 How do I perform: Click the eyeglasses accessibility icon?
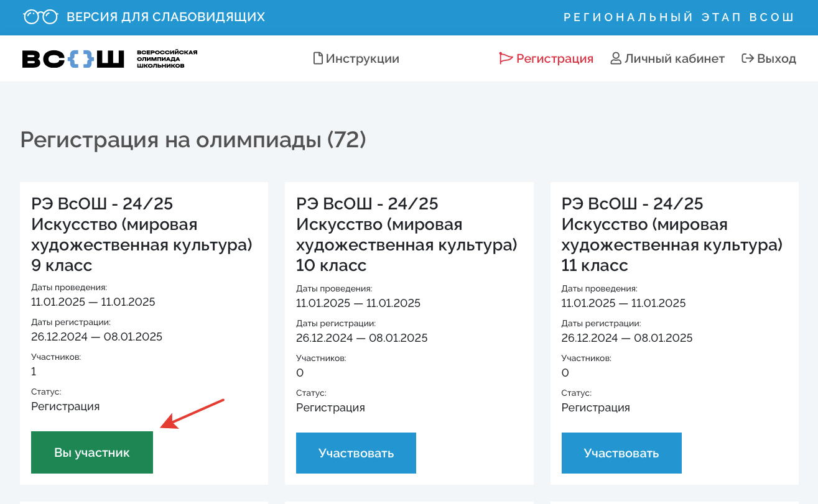40,17
